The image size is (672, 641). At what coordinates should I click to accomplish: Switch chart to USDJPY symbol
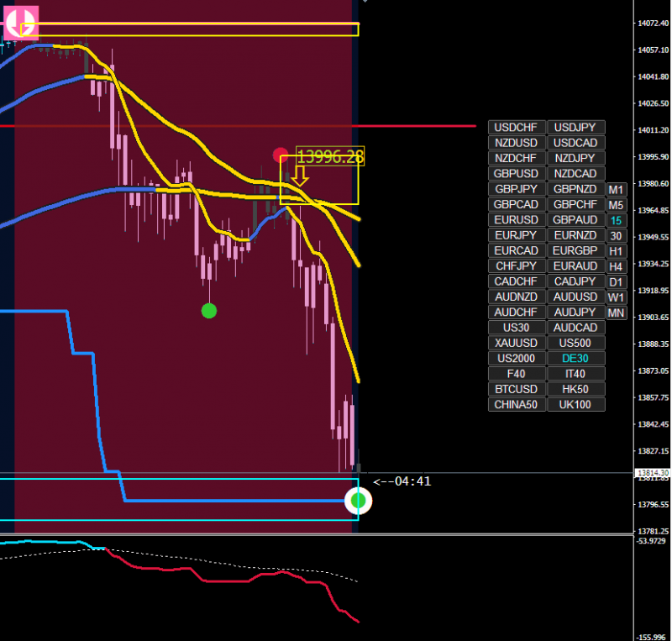(x=575, y=128)
